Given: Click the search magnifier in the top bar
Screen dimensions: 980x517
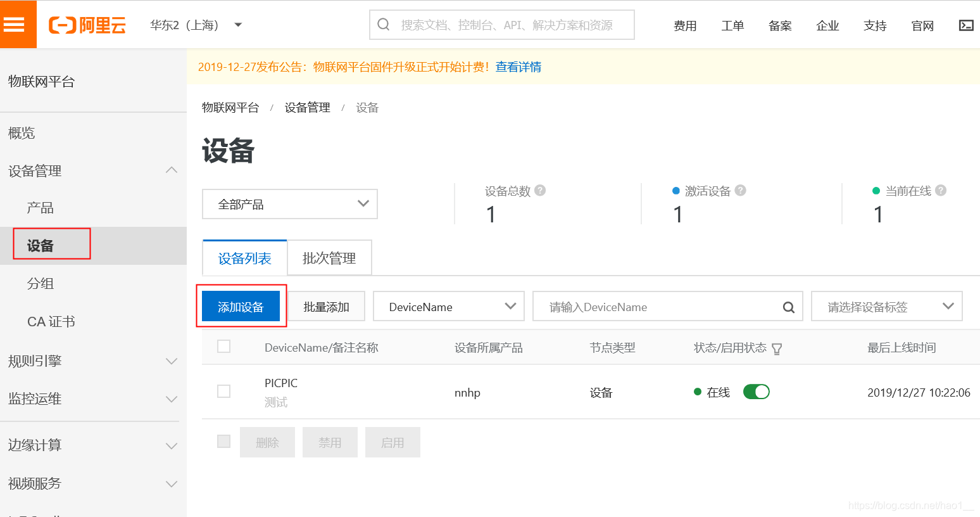Looking at the screenshot, I should pos(384,25).
